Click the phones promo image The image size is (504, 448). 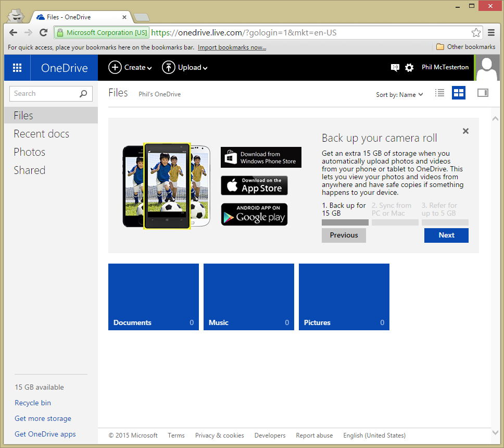167,186
